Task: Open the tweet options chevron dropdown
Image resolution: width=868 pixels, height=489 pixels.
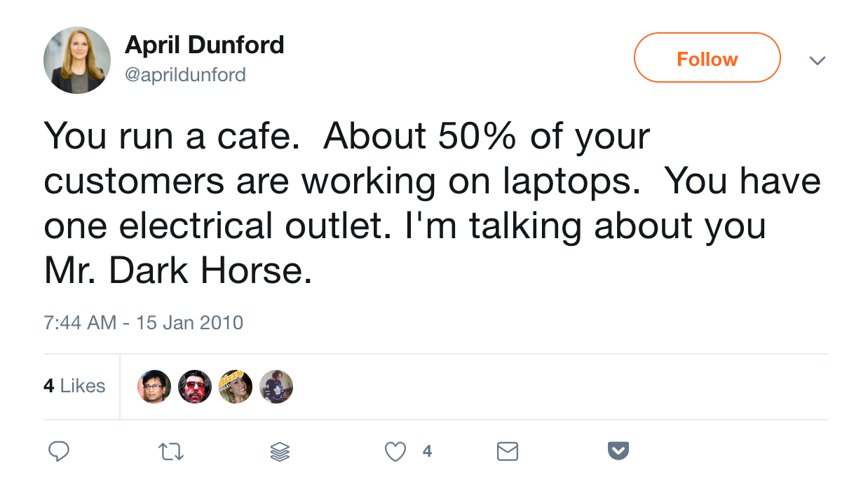Action: (816, 60)
